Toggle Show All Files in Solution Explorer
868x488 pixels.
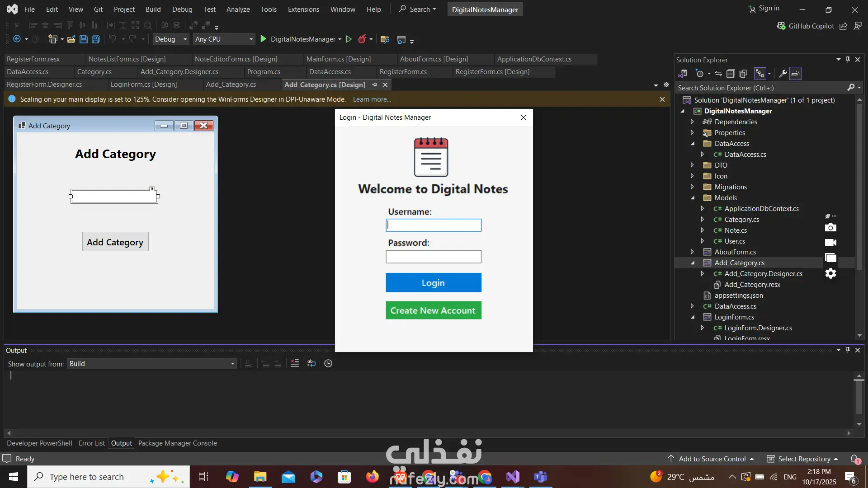click(742, 74)
